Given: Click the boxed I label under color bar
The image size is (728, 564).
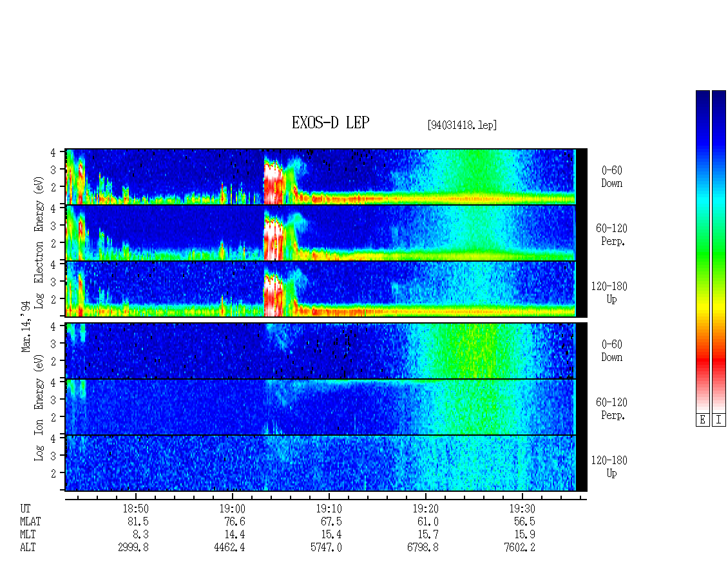Looking at the screenshot, I should (x=719, y=420).
